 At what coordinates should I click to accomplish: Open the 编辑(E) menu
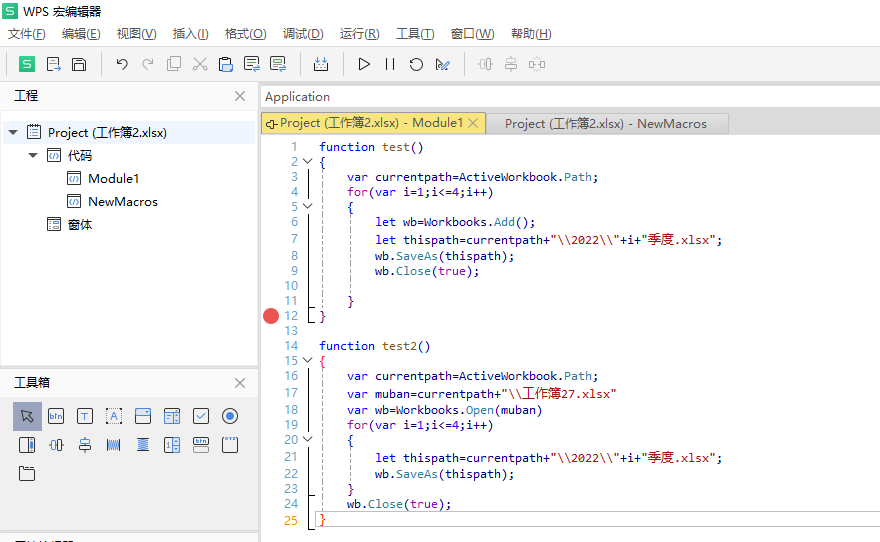coord(81,34)
